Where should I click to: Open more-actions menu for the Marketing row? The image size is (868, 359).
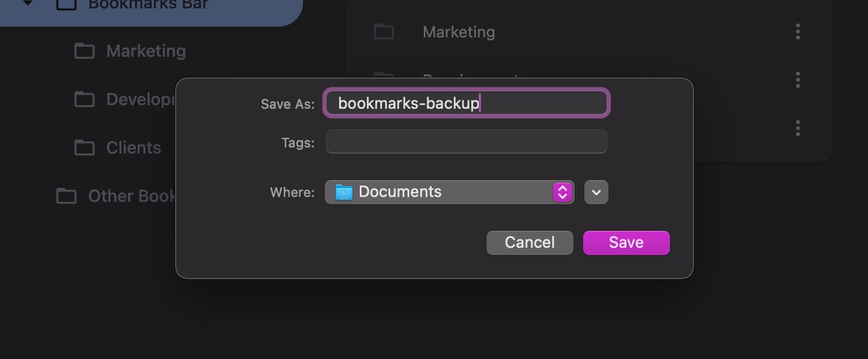click(x=798, y=31)
